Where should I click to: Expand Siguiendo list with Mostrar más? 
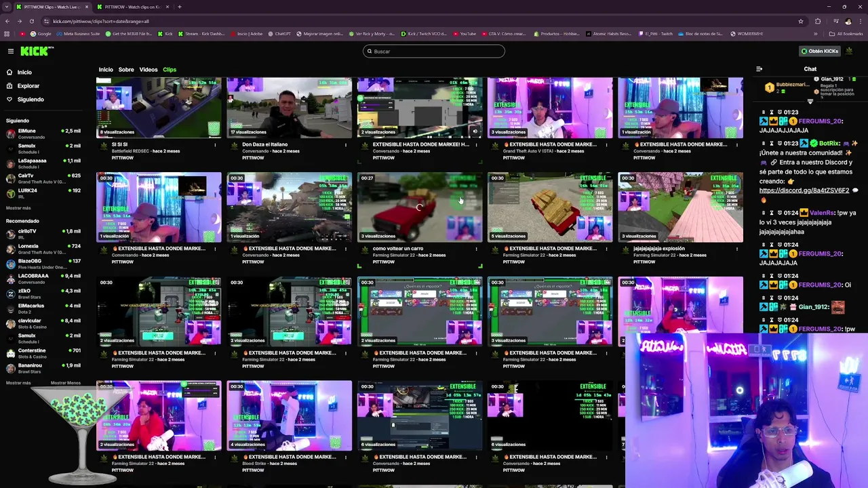18,208
